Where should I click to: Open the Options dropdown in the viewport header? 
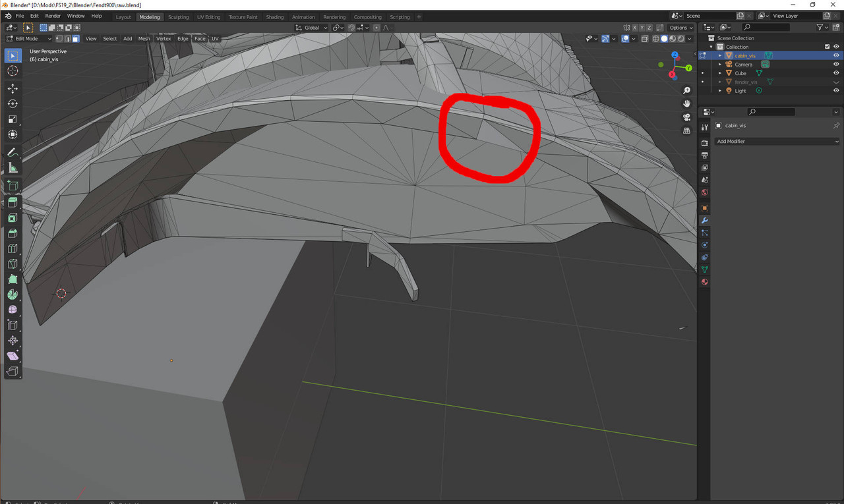pos(679,27)
